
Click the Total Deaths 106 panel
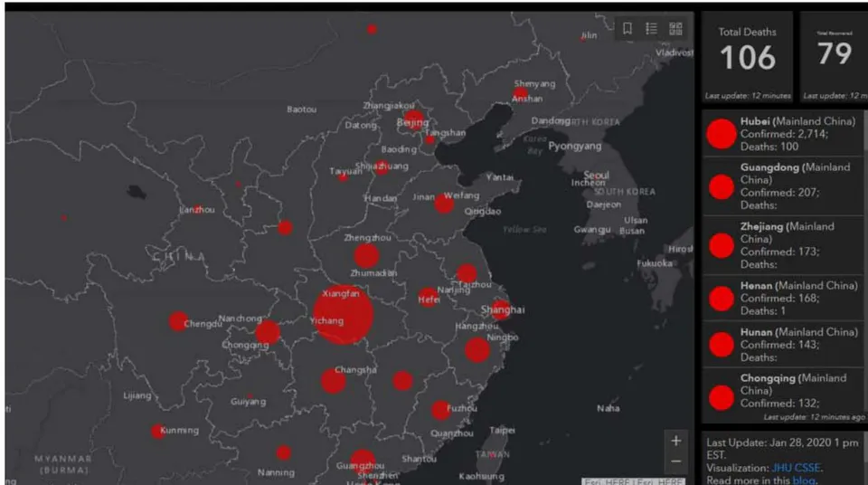[748, 57]
